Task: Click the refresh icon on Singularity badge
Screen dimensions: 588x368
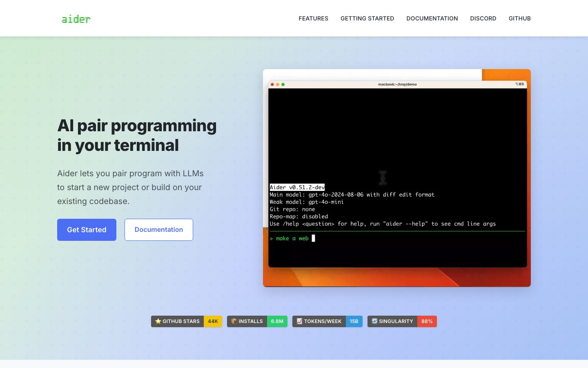Action: 374,321
